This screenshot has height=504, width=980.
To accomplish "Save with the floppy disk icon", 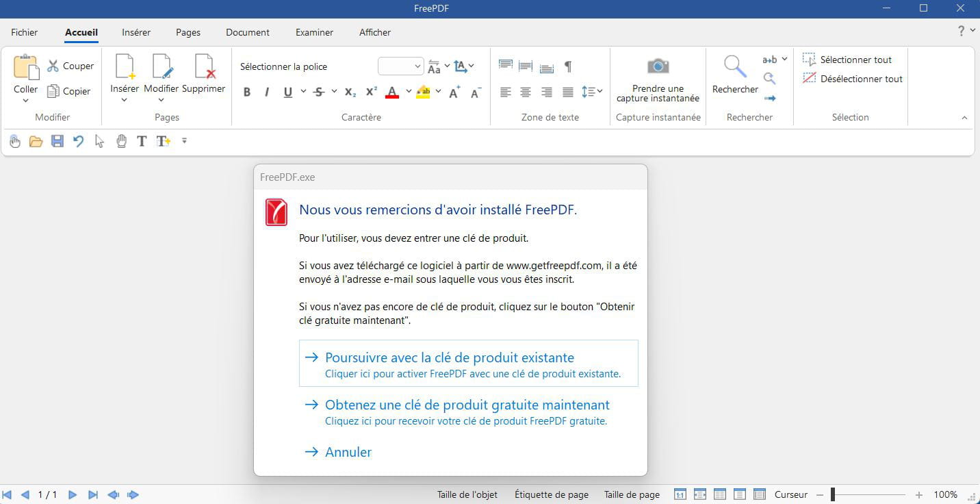I will click(x=57, y=142).
